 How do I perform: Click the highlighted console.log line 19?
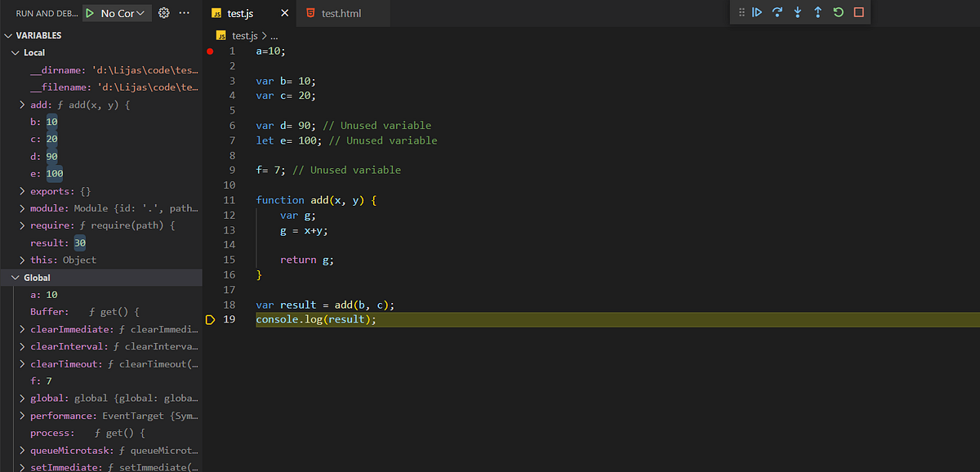click(x=315, y=318)
